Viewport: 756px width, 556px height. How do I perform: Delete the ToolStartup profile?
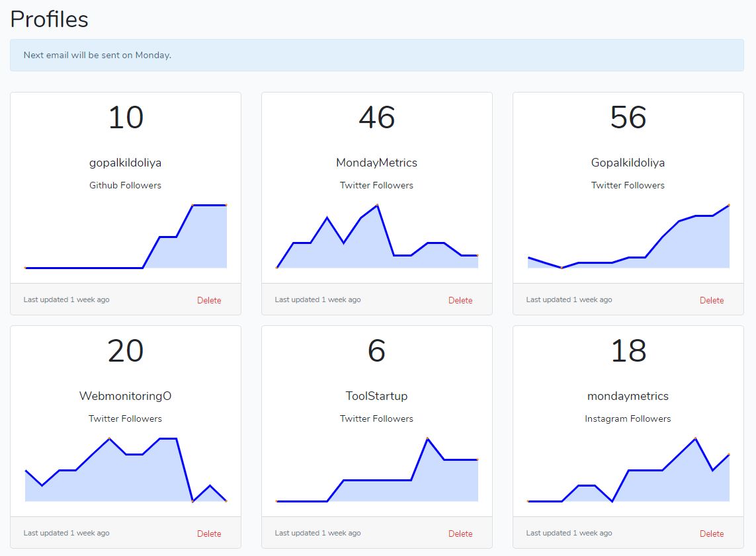[x=460, y=534]
